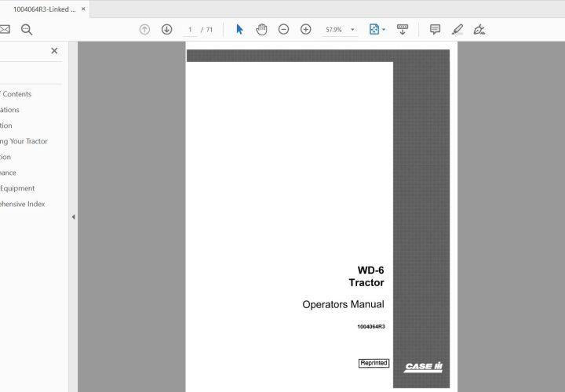Viewport: 565px width, 392px height.
Task: Zoom out with the minus button
Action: (283, 29)
